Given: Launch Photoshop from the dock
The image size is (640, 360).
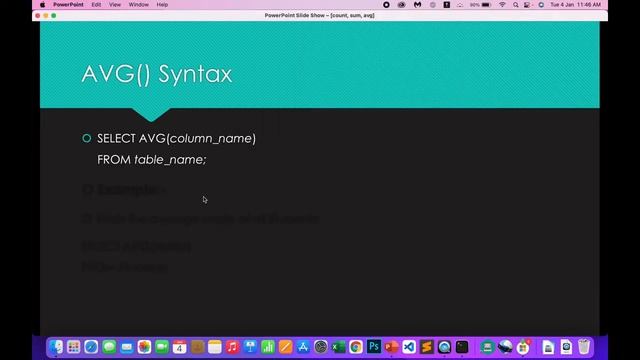Looking at the screenshot, I should pyautogui.click(x=374, y=347).
